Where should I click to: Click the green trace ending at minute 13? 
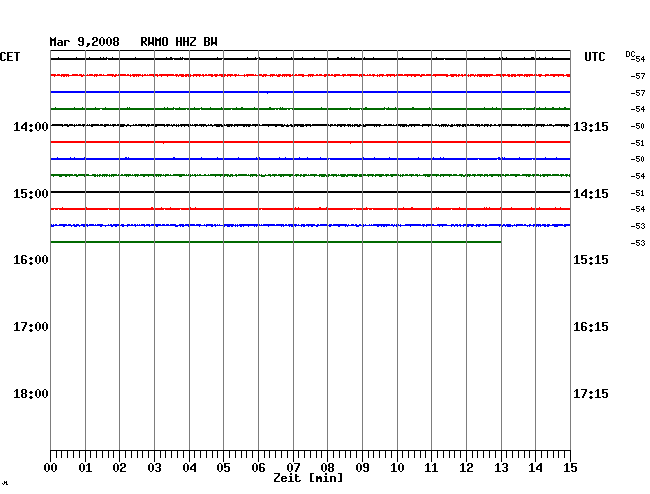point(276,242)
